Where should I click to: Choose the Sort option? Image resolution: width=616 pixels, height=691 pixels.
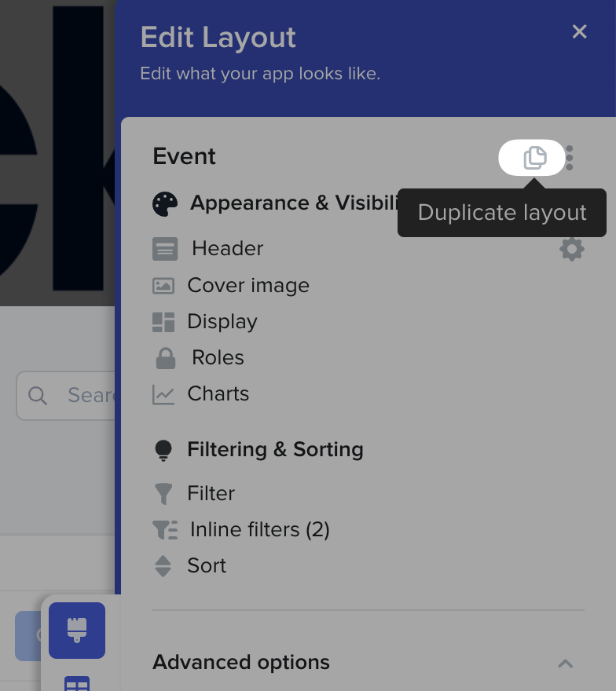207,566
